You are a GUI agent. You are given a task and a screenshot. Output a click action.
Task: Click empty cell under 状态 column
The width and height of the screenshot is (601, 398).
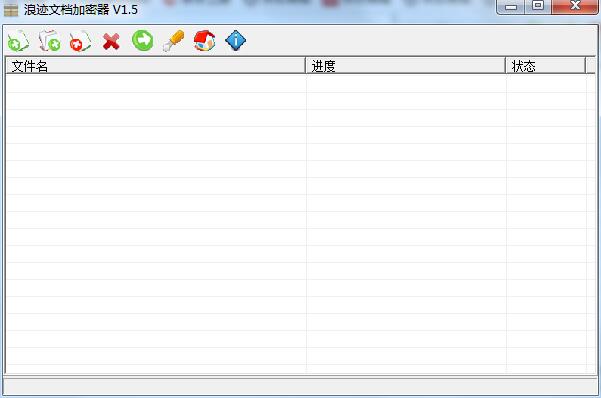[x=546, y=84]
